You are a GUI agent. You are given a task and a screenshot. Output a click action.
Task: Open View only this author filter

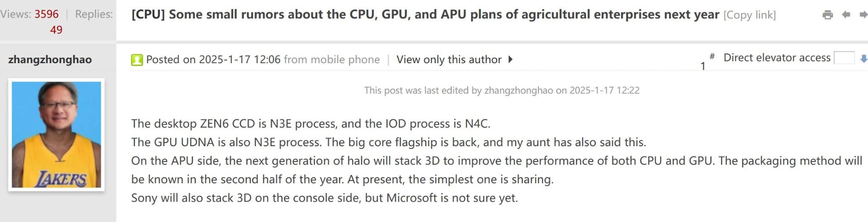tap(449, 60)
